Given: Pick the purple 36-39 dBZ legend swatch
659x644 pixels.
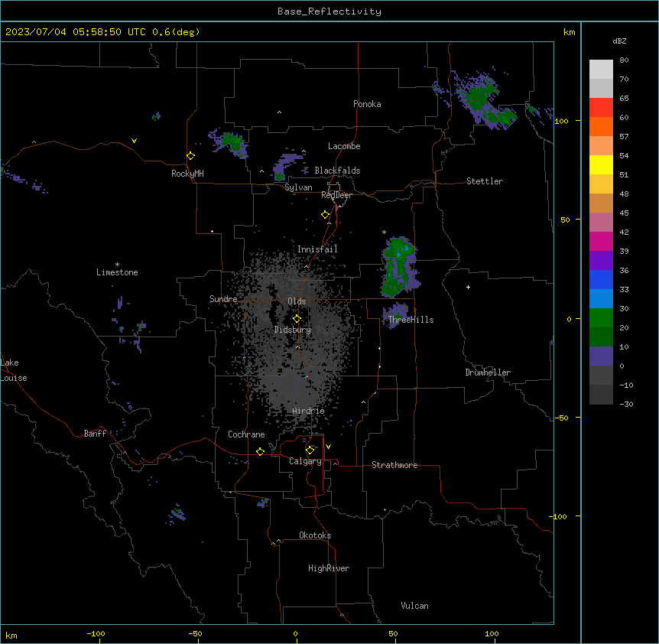Looking at the screenshot, I should [x=601, y=260].
